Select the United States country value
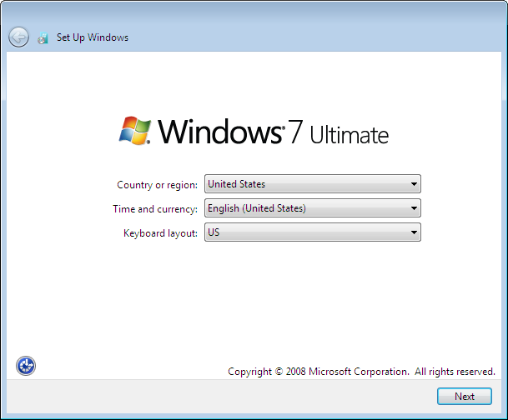508x420 pixels. [236, 184]
